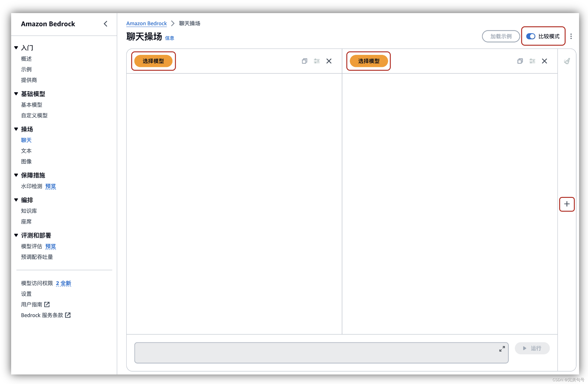The height and width of the screenshot is (384, 588).
Task: Open 知识库 in sidebar
Action: point(29,211)
